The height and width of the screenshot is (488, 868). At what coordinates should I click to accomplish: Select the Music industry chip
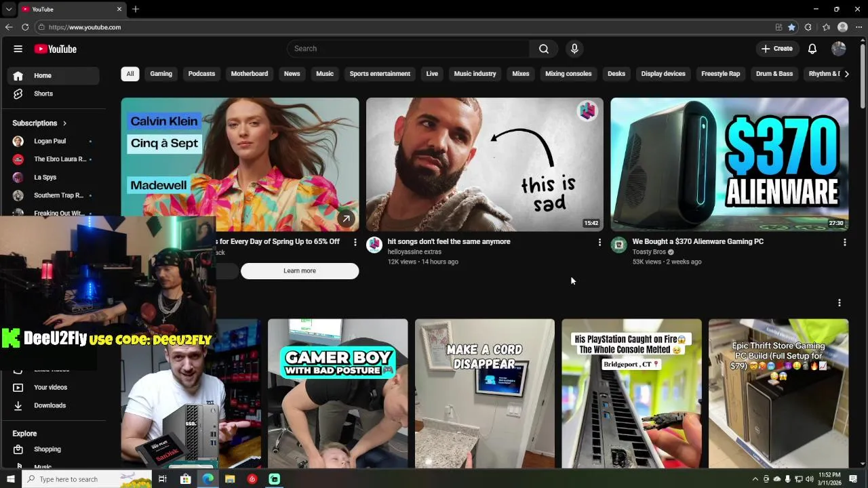pos(475,74)
